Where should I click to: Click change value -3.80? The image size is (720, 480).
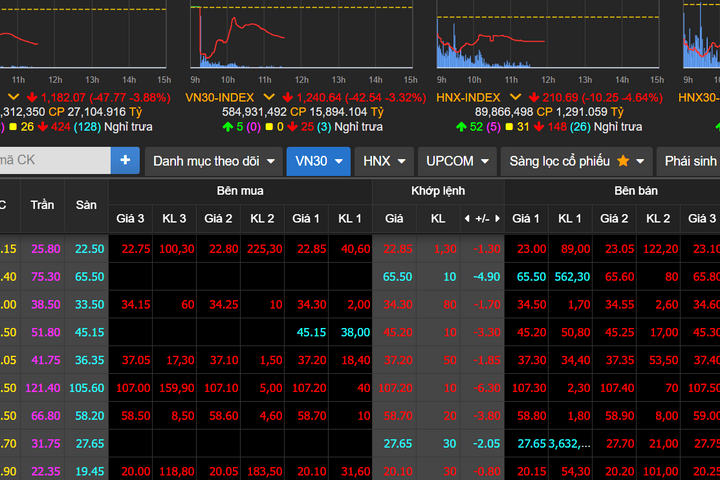coord(487,416)
